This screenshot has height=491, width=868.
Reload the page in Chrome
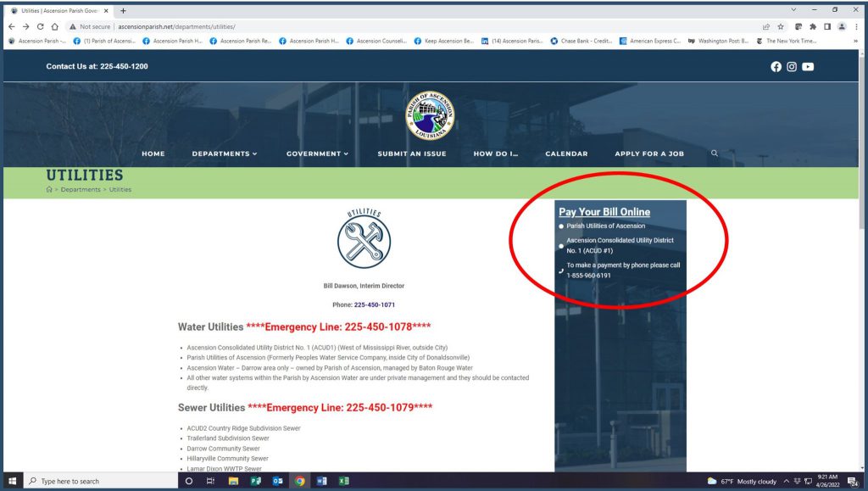point(39,26)
